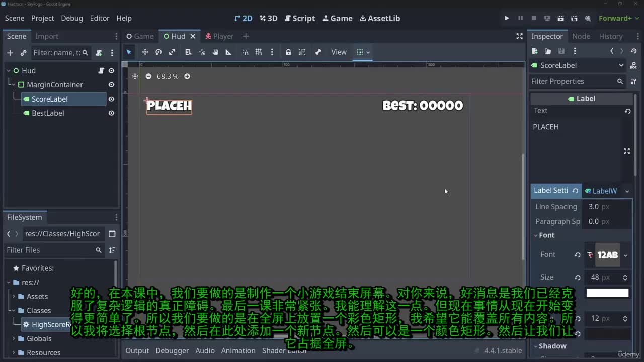Revert the Text property to default

click(627, 111)
